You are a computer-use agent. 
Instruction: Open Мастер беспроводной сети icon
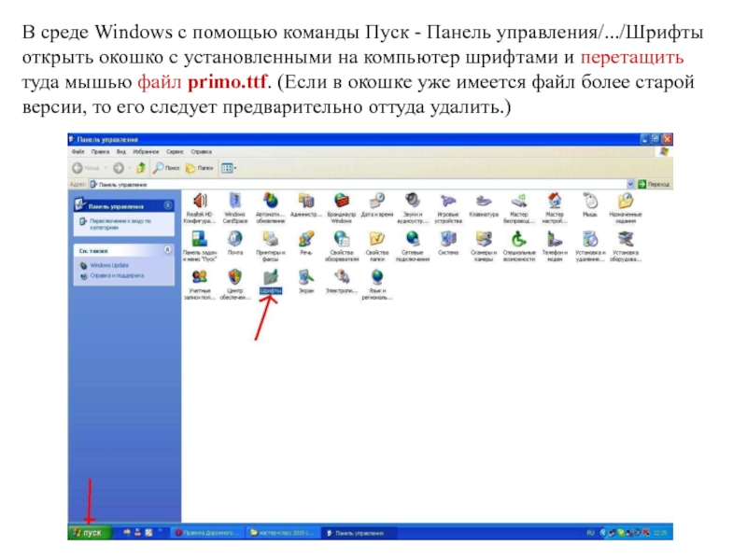519,208
